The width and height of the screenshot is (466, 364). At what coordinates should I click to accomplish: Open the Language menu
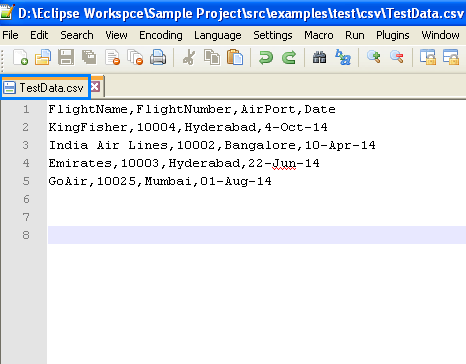218,35
